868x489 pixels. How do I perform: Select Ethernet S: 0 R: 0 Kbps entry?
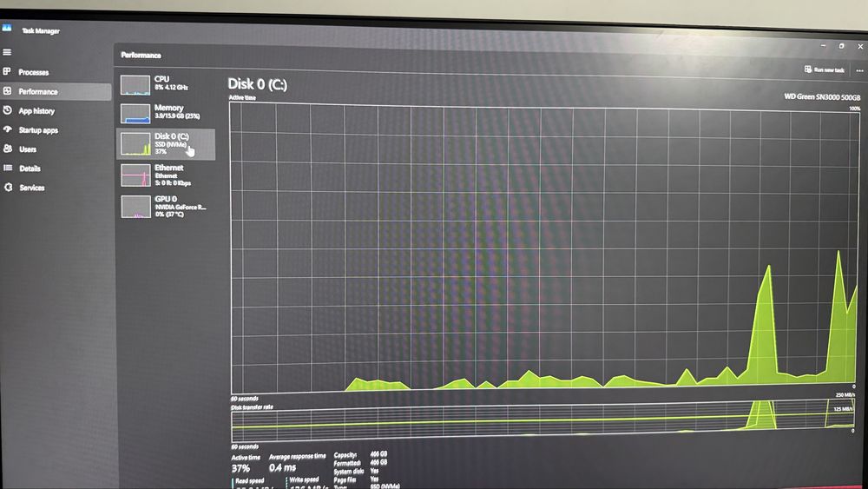(166, 175)
